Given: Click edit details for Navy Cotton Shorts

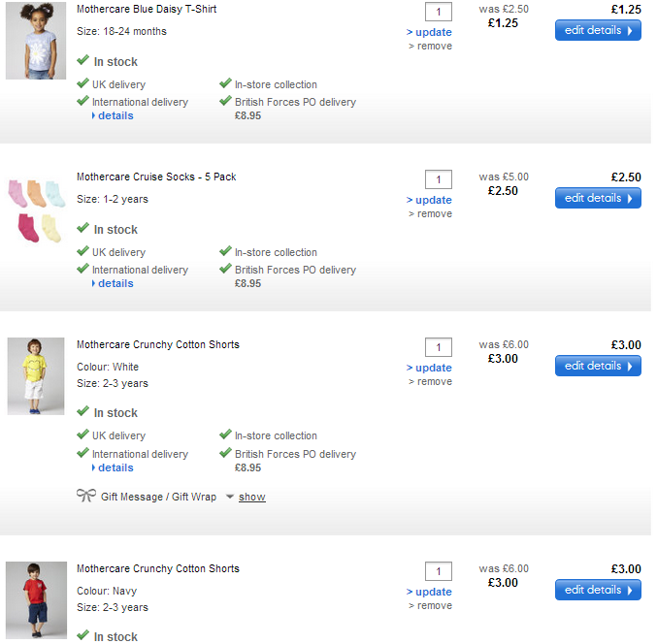Looking at the screenshot, I should point(598,590).
